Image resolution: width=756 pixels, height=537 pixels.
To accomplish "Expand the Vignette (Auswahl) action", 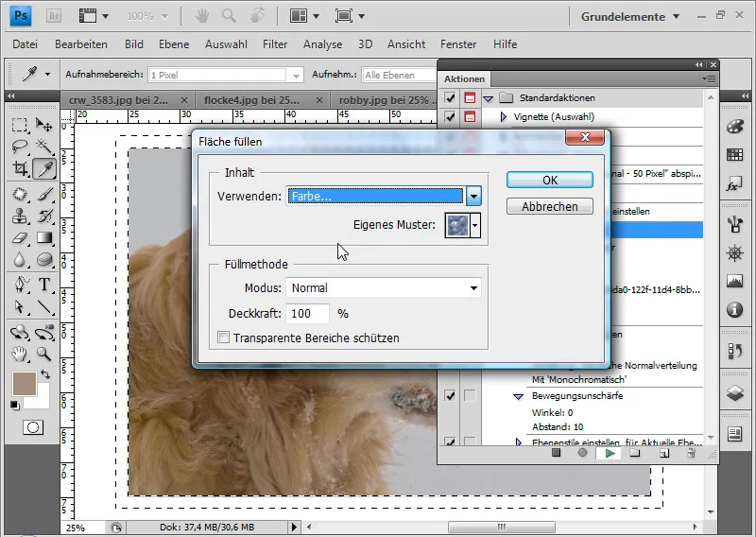I will pyautogui.click(x=504, y=117).
